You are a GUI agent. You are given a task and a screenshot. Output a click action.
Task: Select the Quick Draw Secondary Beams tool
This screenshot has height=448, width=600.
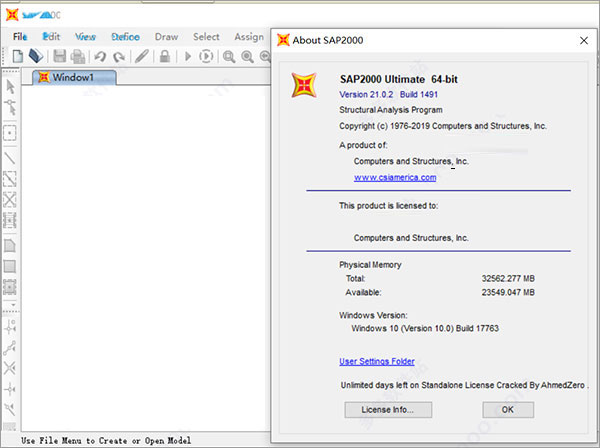coord(10,220)
